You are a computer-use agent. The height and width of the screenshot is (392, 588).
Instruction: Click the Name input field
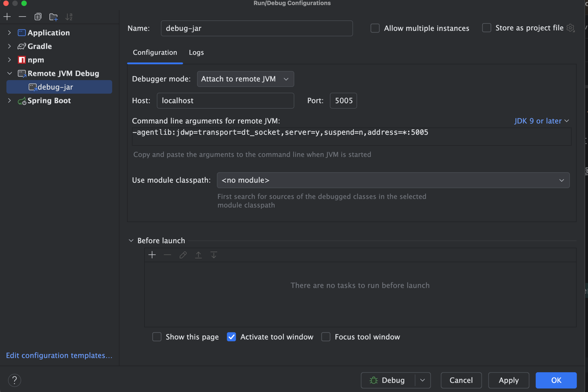[x=257, y=28]
